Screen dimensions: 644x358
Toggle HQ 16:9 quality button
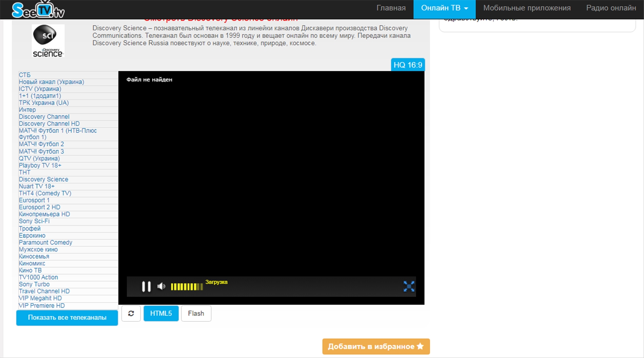pyautogui.click(x=408, y=65)
